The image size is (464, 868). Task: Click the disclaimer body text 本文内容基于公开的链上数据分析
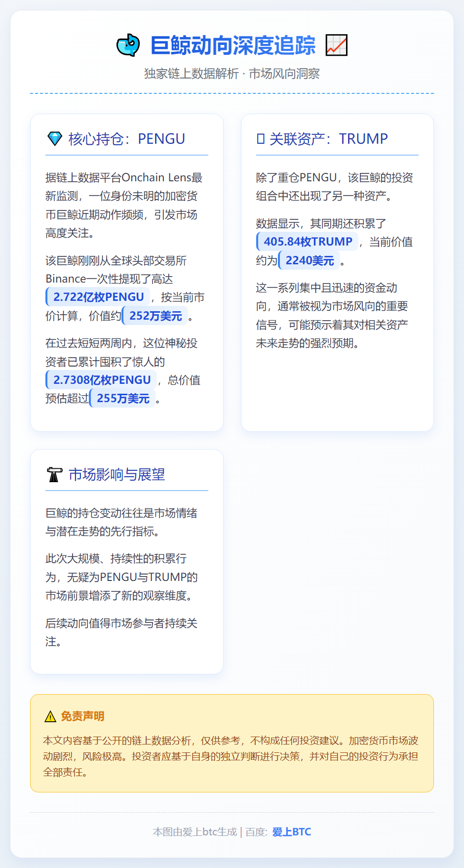click(x=231, y=756)
